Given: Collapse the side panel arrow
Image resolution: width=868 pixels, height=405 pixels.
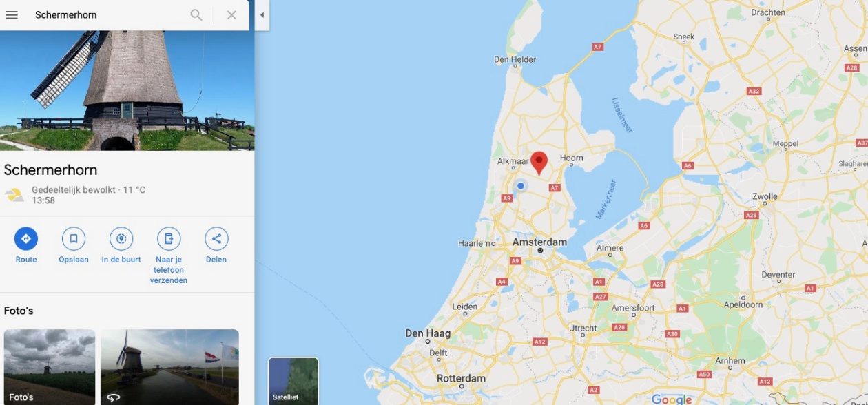Looking at the screenshot, I should 262,15.
